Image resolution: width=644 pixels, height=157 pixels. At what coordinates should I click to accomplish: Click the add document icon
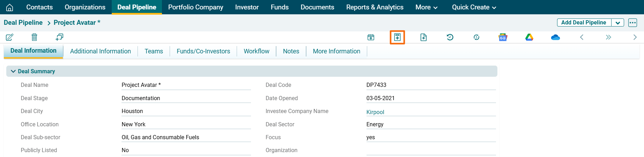(x=423, y=37)
